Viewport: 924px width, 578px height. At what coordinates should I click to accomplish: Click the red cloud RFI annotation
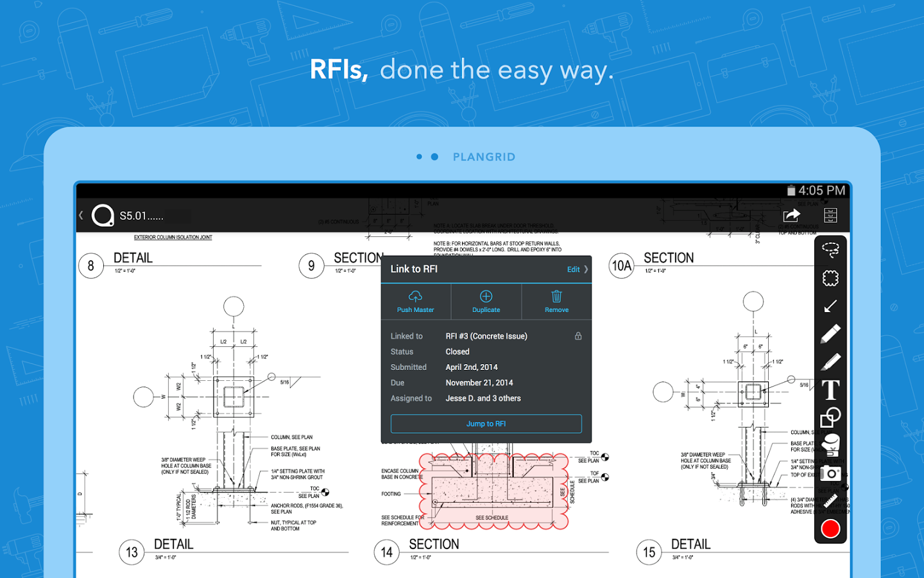494,491
